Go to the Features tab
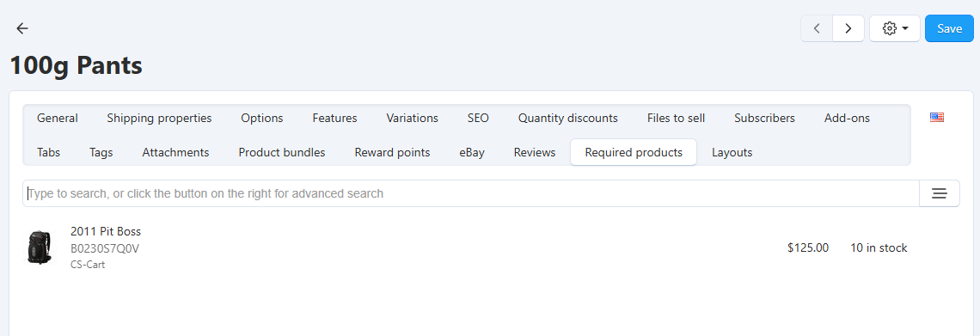 pyautogui.click(x=335, y=118)
